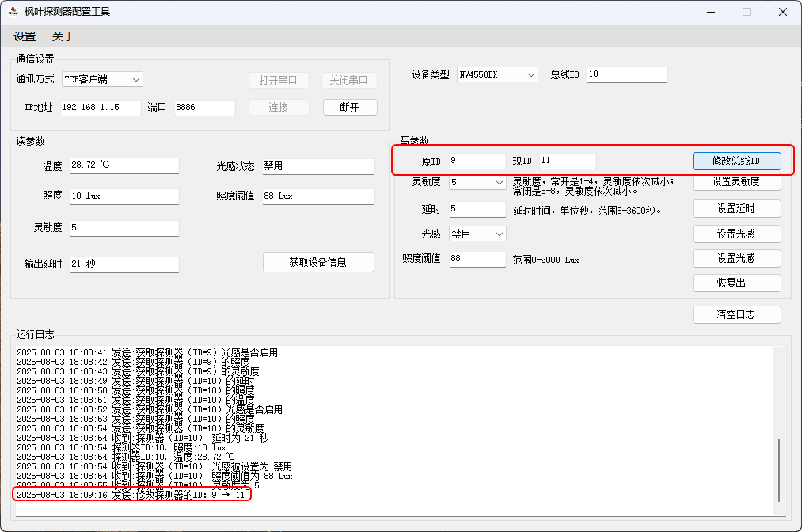The image size is (802, 532).
Task: Focus the 原ID input field
Action: point(477,161)
